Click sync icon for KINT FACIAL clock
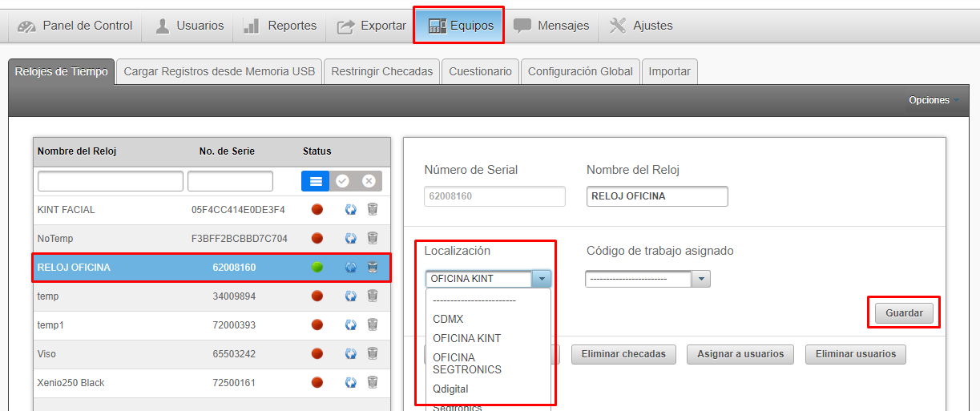Screen dimensions: 980x411 350,210
